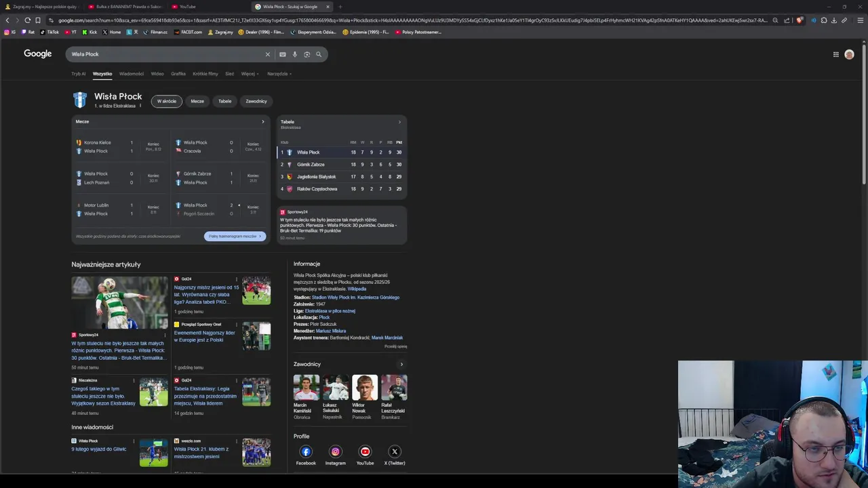Select Jagiellonia Białystok row in table
The height and width of the screenshot is (488, 868).
pos(342,177)
